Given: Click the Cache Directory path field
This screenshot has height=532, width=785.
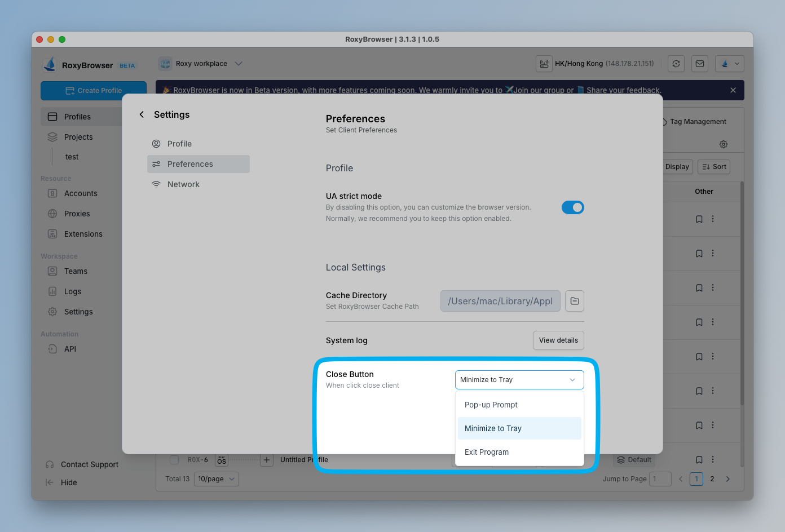Looking at the screenshot, I should coord(500,301).
